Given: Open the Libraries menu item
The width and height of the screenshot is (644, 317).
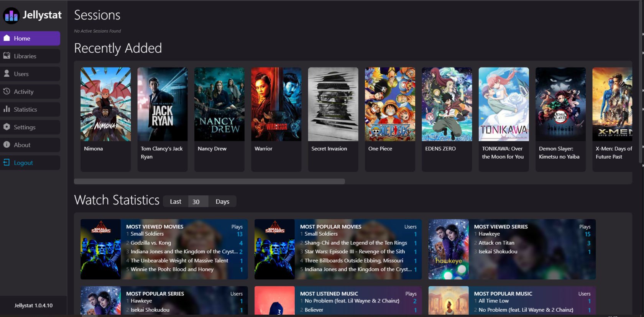Looking at the screenshot, I should (25, 56).
